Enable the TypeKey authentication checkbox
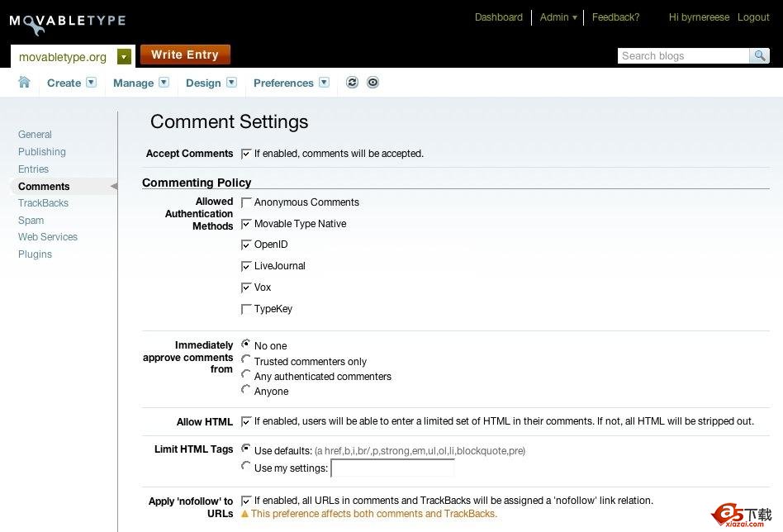 click(x=246, y=309)
